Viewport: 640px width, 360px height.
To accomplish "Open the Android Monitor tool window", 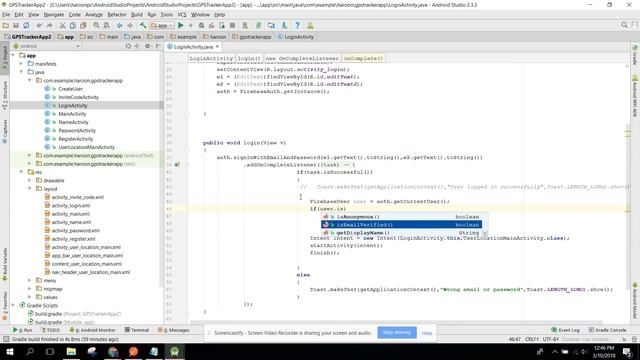I will 93,330.
